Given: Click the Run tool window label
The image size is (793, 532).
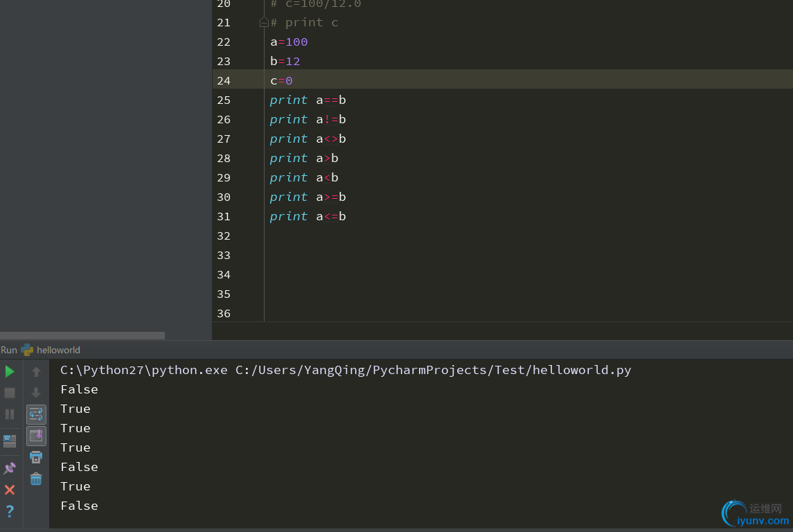Looking at the screenshot, I should point(8,350).
